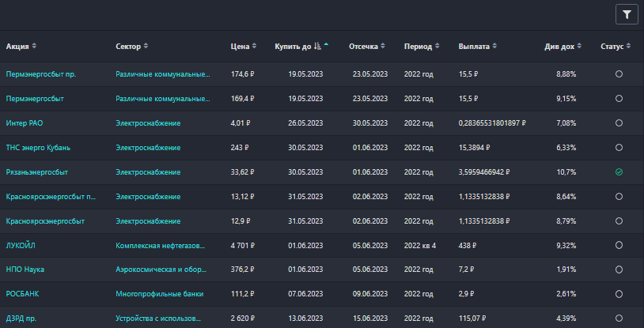Click the status circle for ДЗРД пр.

click(619, 319)
